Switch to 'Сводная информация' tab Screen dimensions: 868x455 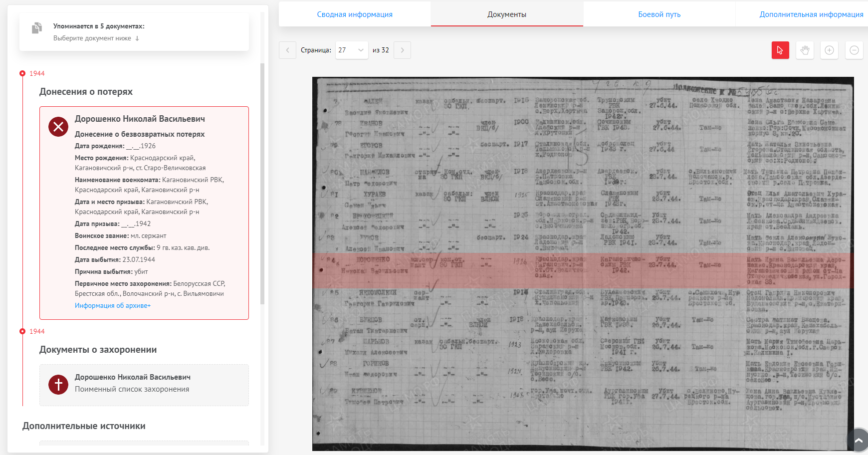[355, 14]
